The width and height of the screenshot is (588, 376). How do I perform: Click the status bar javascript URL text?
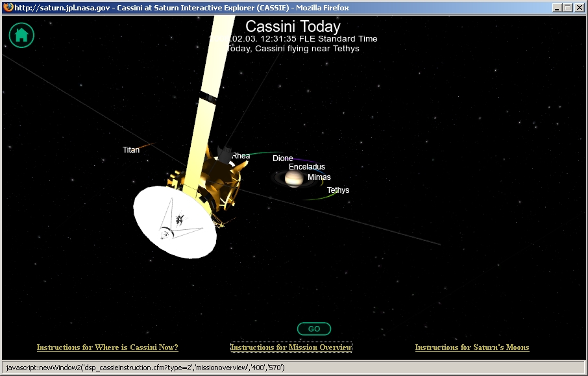(145, 368)
